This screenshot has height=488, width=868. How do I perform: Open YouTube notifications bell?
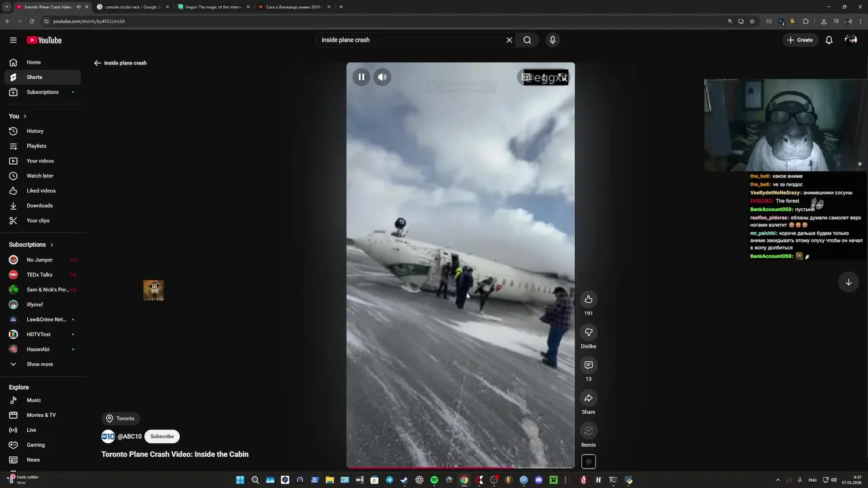pyautogui.click(x=829, y=40)
